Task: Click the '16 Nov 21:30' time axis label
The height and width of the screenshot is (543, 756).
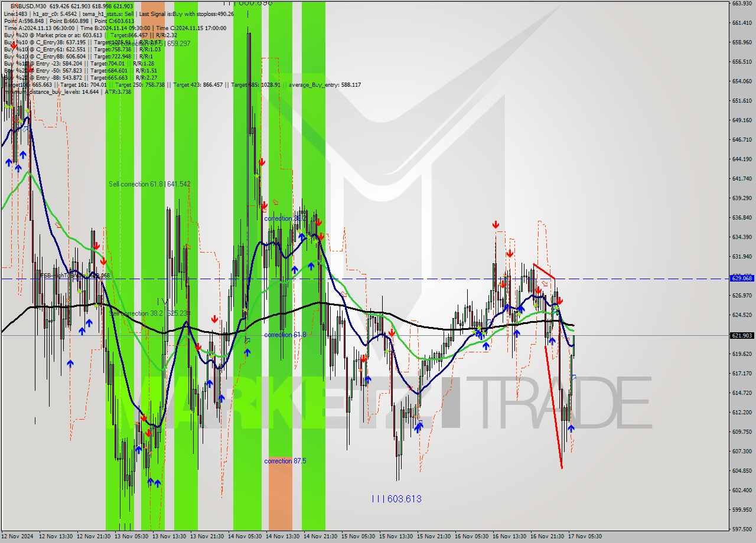Action: (547, 537)
